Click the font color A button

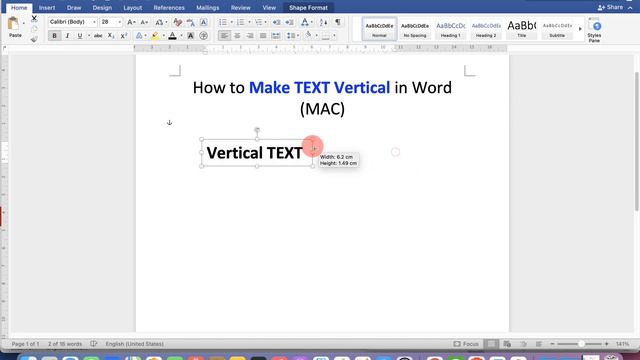click(173, 36)
